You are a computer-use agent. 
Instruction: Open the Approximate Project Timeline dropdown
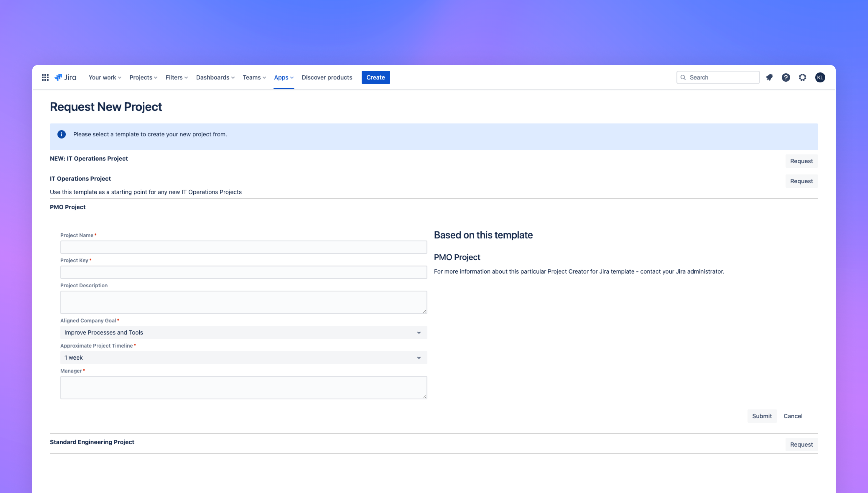243,357
